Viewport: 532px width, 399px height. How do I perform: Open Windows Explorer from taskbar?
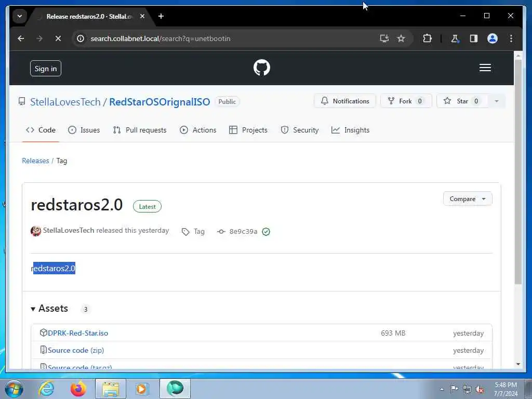[111, 389]
